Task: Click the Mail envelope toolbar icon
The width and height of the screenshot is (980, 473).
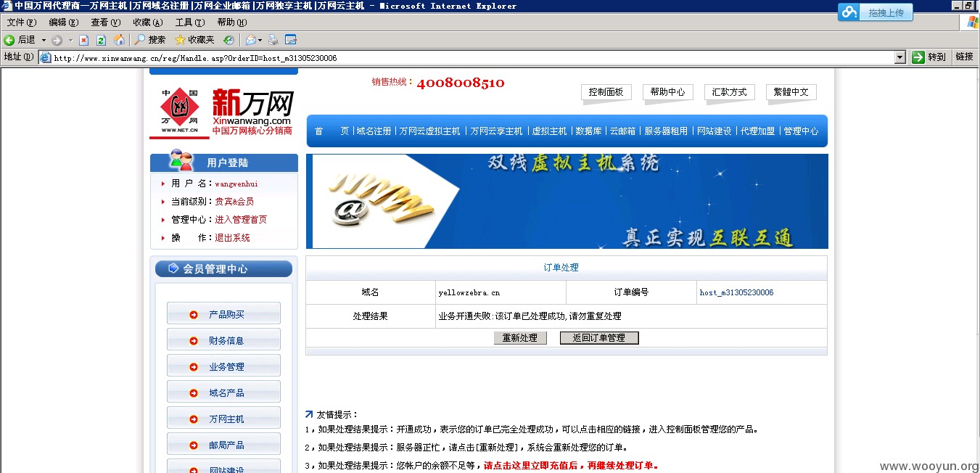Action: click(251, 40)
